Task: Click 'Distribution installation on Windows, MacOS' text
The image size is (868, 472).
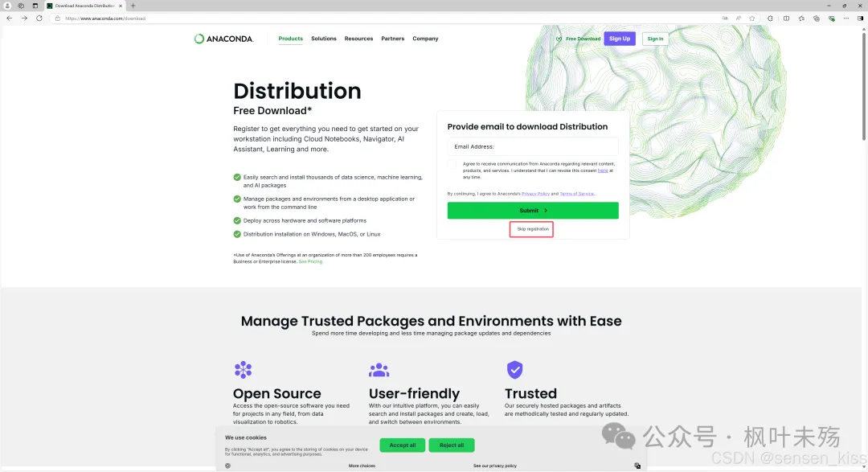Action: click(312, 234)
